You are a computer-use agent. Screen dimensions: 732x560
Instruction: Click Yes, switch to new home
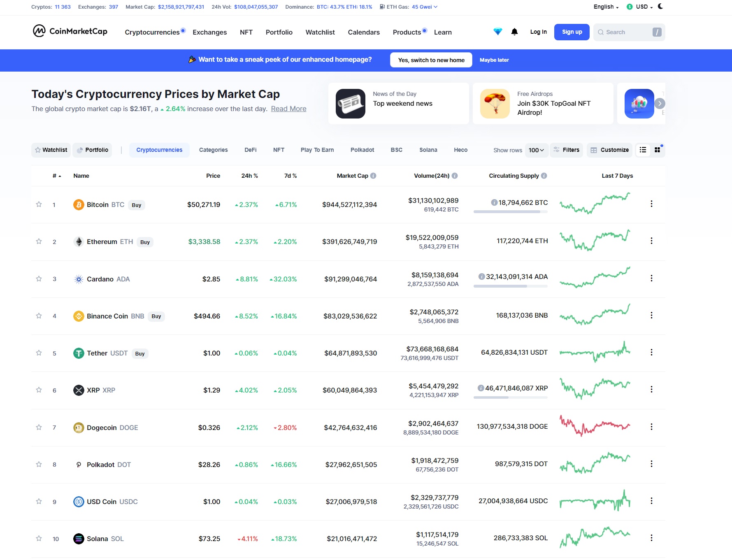click(431, 60)
